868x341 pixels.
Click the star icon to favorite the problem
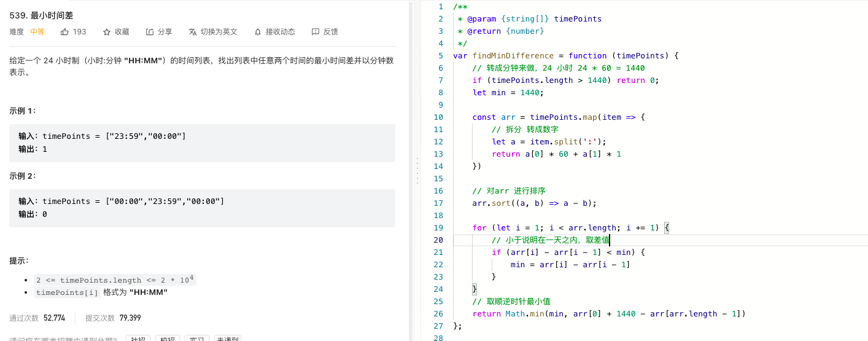tap(107, 32)
